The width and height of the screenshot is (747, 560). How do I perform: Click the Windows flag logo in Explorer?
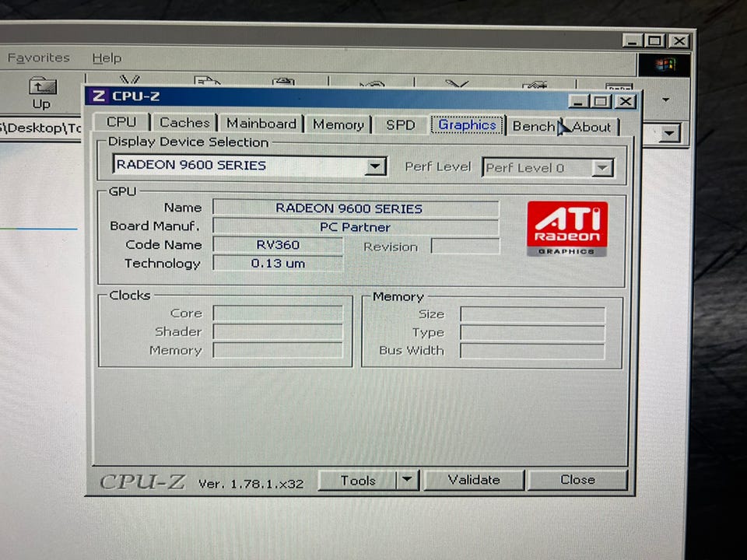[664, 64]
